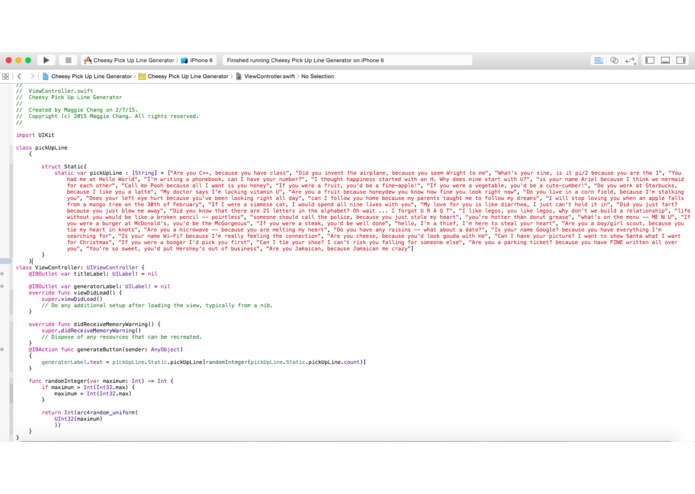
Task: Click the import UIKit line
Action: (x=35, y=135)
